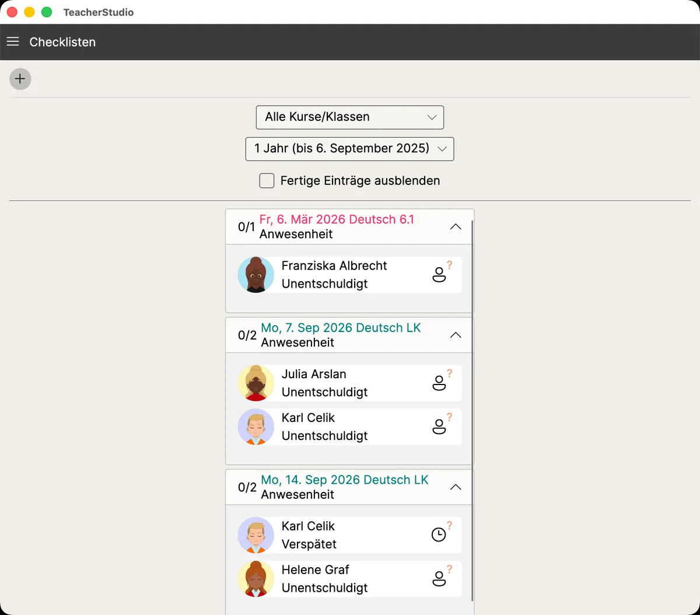The width and height of the screenshot is (700, 615).
Task: Collapse the Mo, 14. Sep 2026 Deutsch LK section
Action: coord(456,487)
